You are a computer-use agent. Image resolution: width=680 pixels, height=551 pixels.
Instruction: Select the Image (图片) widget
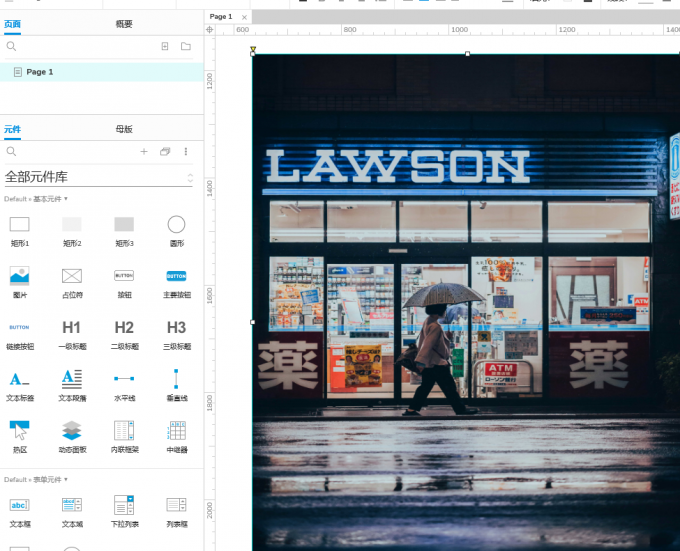(x=20, y=283)
